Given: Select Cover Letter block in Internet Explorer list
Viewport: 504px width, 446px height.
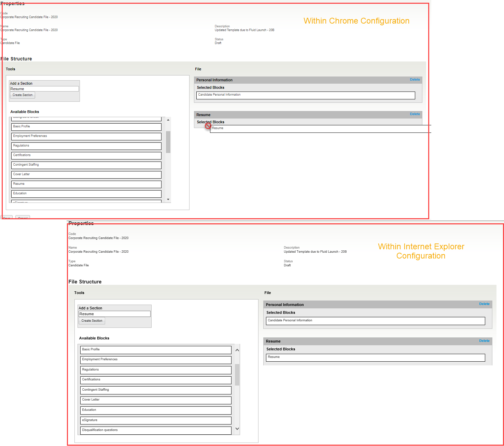Looking at the screenshot, I should [x=156, y=400].
